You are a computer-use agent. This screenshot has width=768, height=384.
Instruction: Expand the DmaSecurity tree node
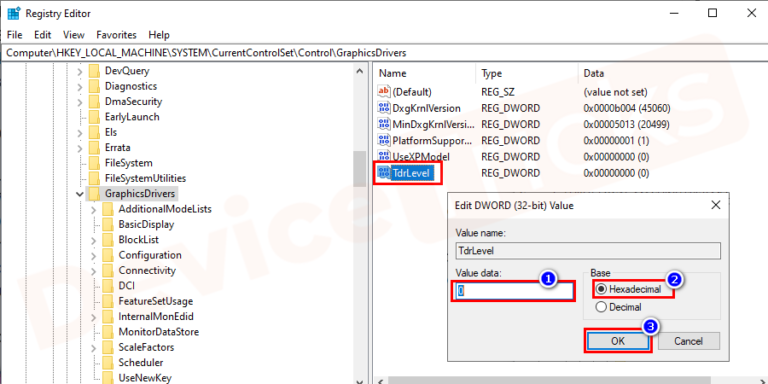pyautogui.click(x=80, y=102)
